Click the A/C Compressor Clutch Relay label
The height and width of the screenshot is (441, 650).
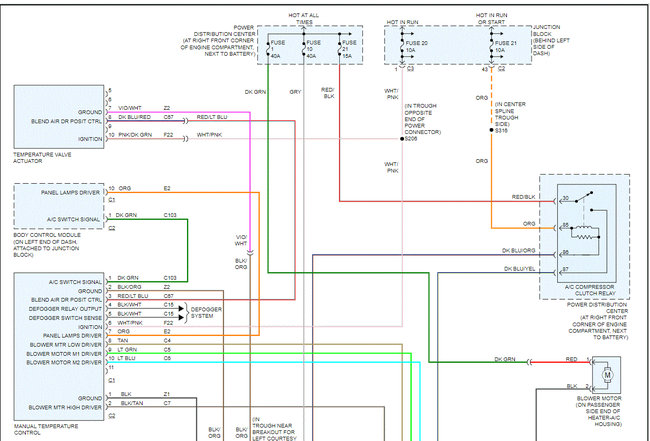[589, 290]
